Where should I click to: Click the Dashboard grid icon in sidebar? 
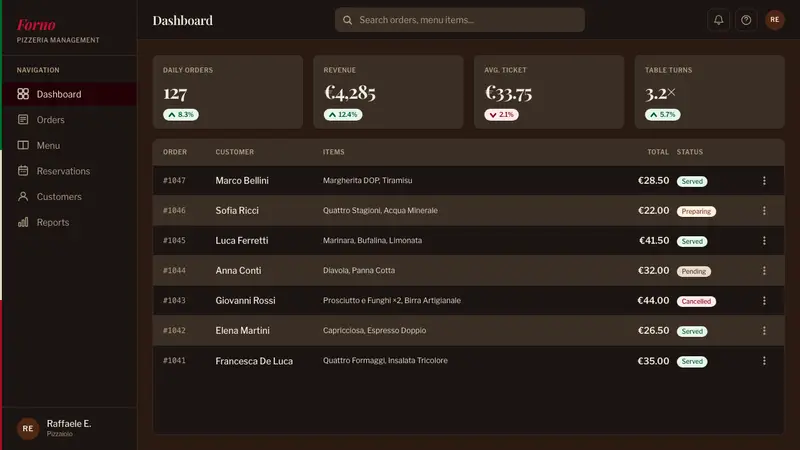tap(23, 94)
